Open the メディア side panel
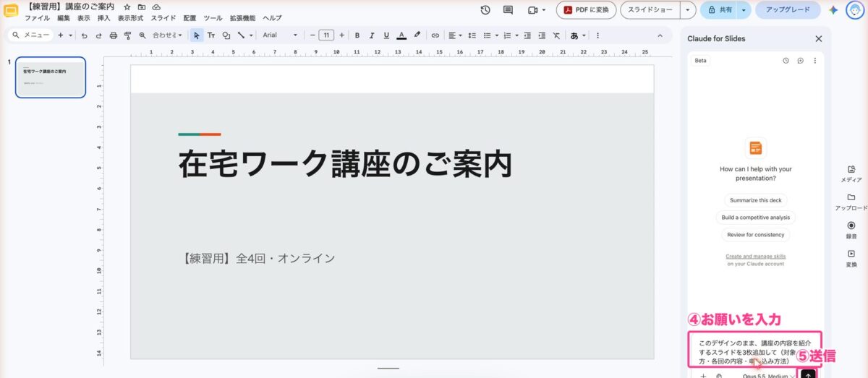This screenshot has height=378, width=868. [851, 172]
